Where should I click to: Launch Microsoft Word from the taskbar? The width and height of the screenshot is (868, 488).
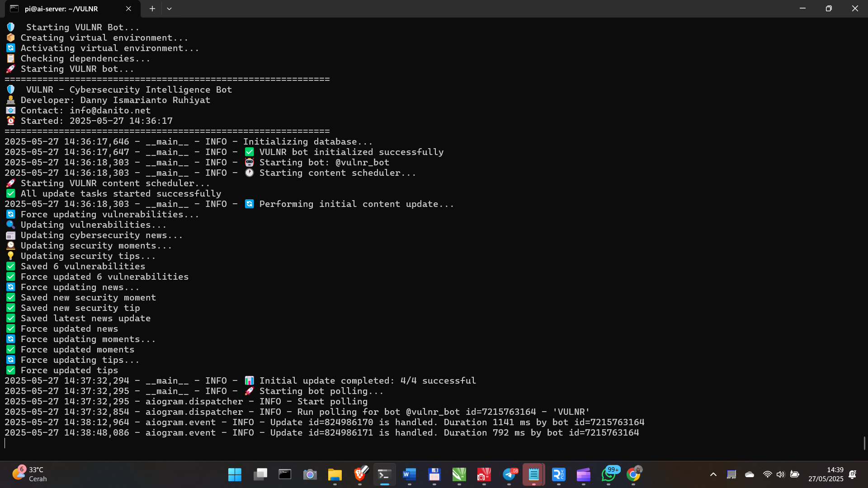[410, 475]
